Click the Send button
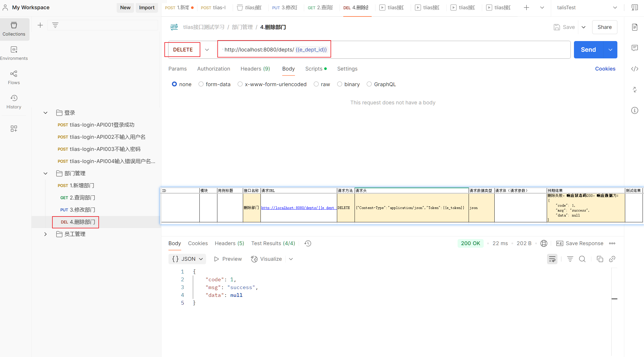The width and height of the screenshot is (644, 357). (x=588, y=50)
